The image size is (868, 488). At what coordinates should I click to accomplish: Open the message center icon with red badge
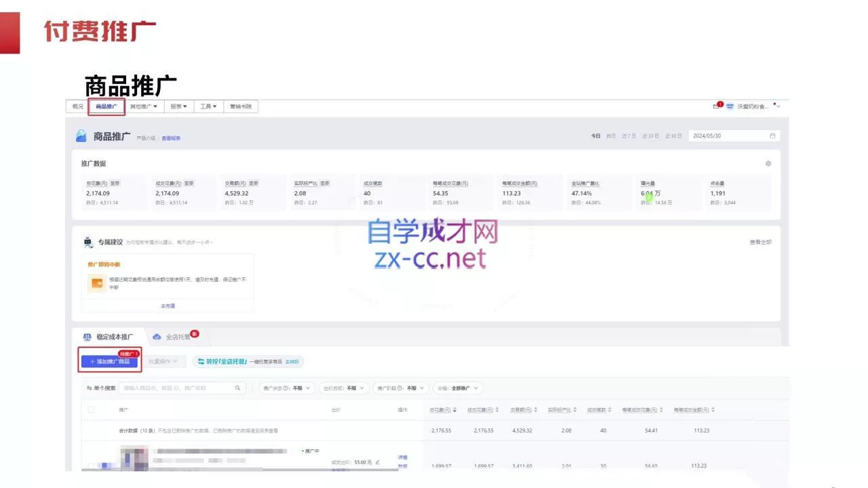[717, 106]
